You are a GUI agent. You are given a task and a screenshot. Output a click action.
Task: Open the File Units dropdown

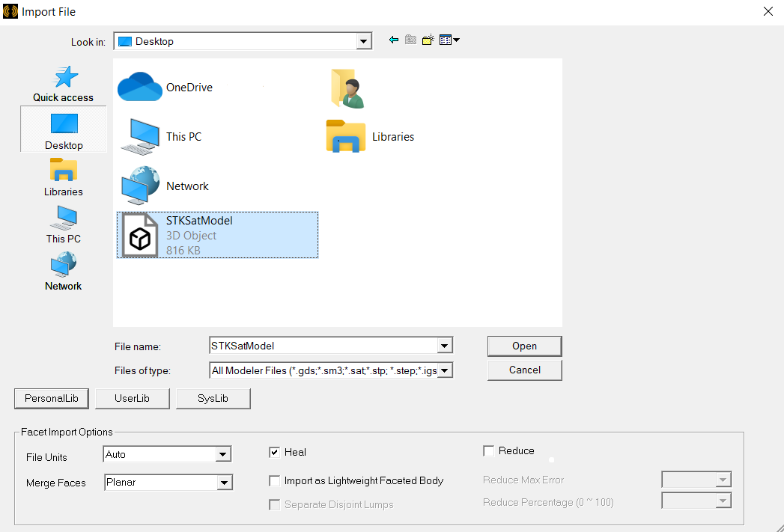[x=222, y=454]
